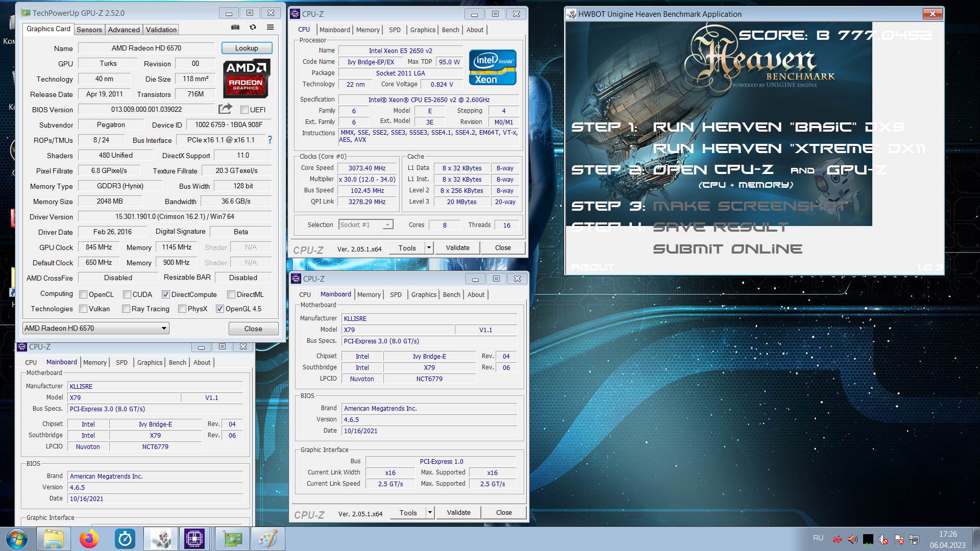Screen dimensions: 980x551
Task: Expand Tools arrow in CPU tab window
Action: pos(429,248)
